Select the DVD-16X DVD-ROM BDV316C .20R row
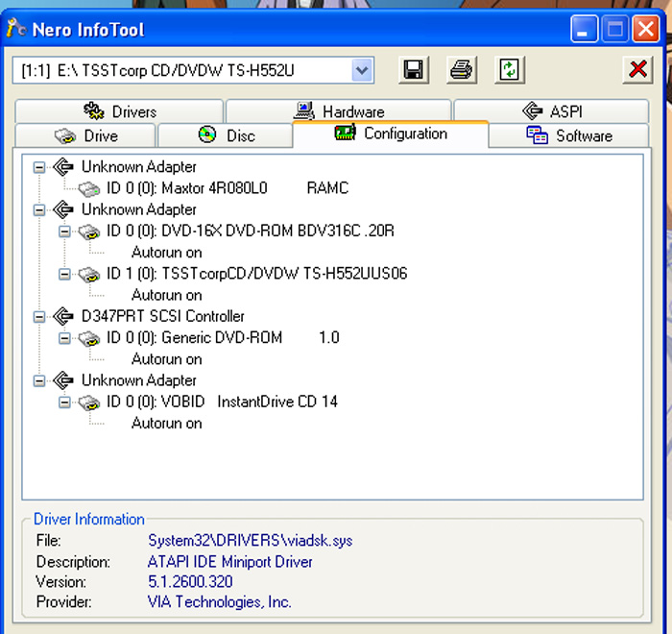 click(251, 231)
